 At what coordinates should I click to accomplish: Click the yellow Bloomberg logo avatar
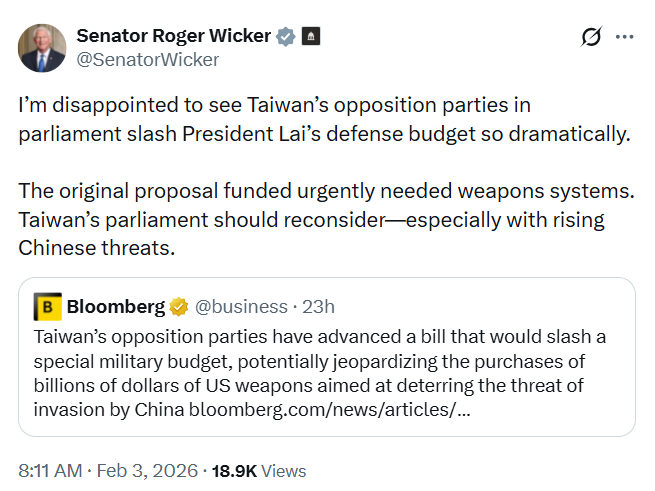pyautogui.click(x=47, y=305)
